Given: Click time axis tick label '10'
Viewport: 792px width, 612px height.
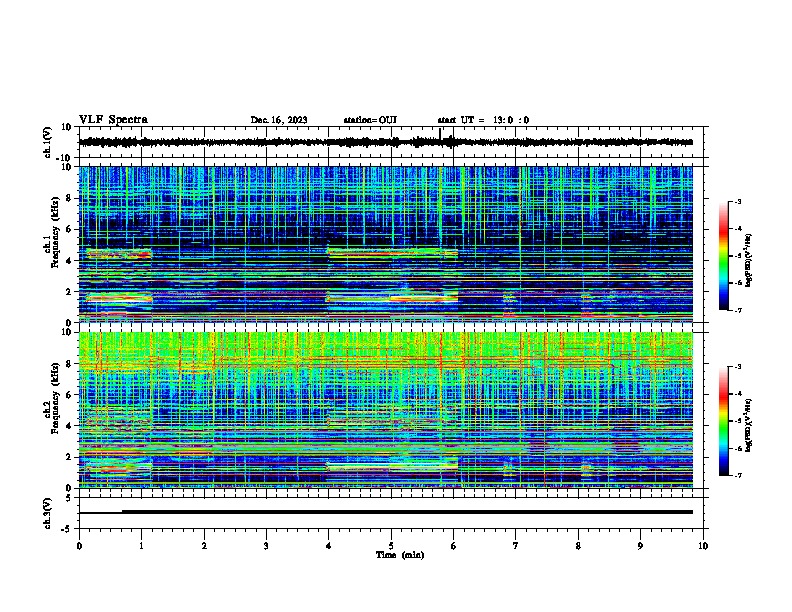Looking at the screenshot, I should (703, 546).
